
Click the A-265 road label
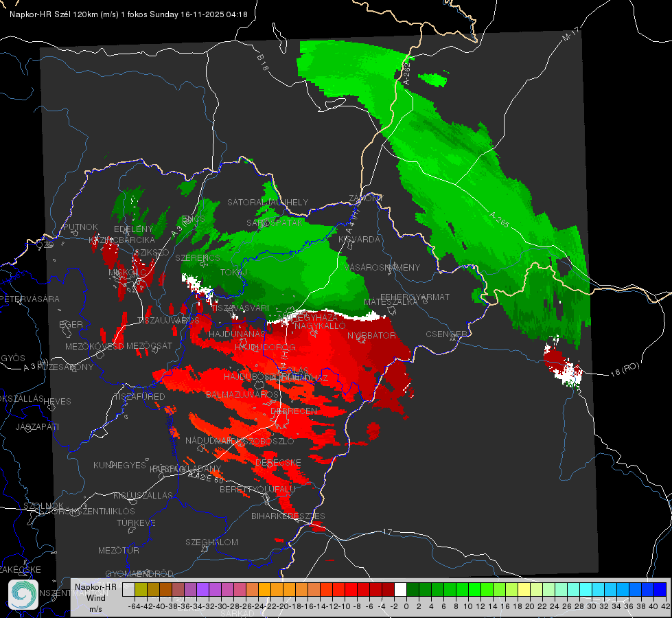(499, 220)
